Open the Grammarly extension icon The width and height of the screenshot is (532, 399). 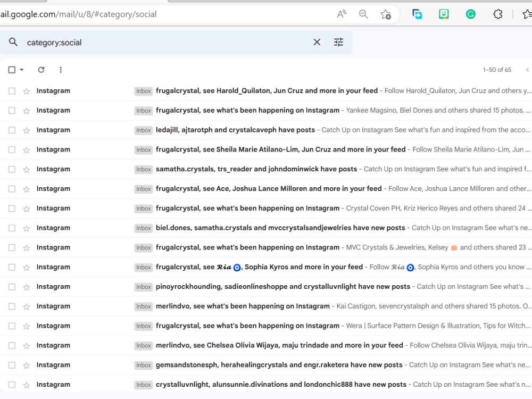(x=471, y=14)
